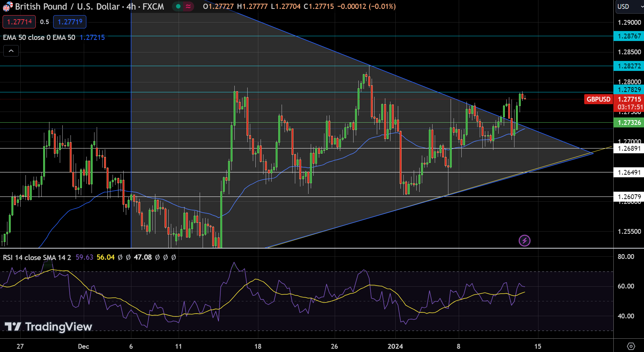Viewport: 644px width, 352px height.
Task: Click the RSI value 59.63
Action: [x=85, y=257]
